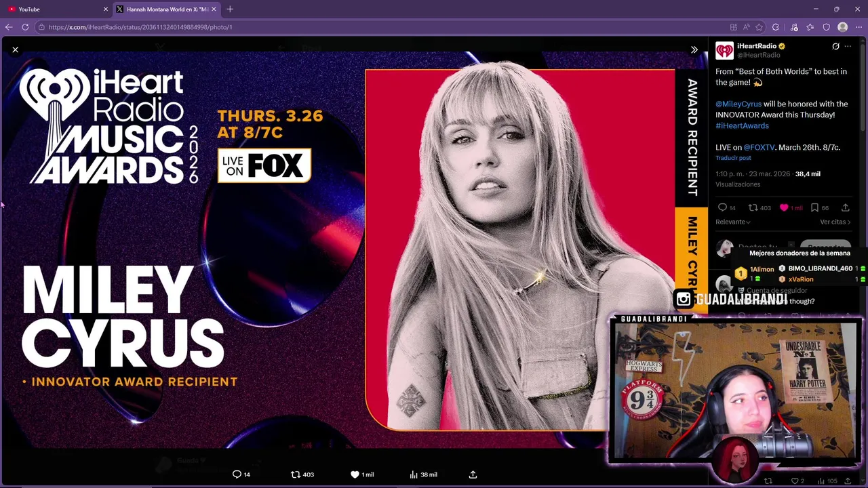Open the favorites list icon
This screenshot has width=868, height=488.
coord(810,27)
